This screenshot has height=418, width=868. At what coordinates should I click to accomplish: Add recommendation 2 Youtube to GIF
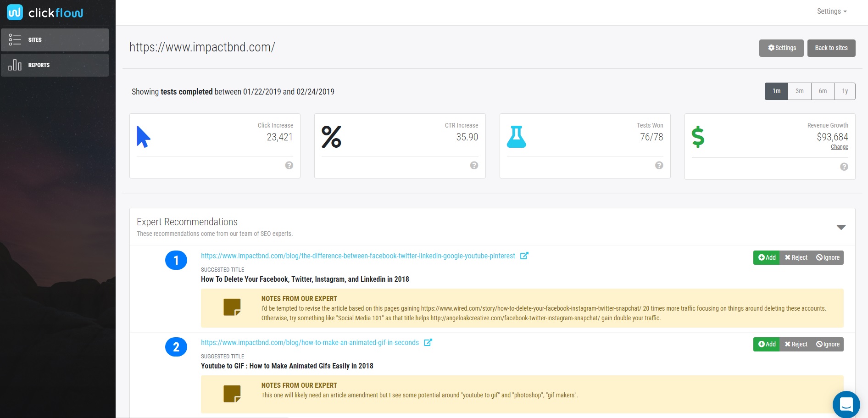tap(767, 344)
